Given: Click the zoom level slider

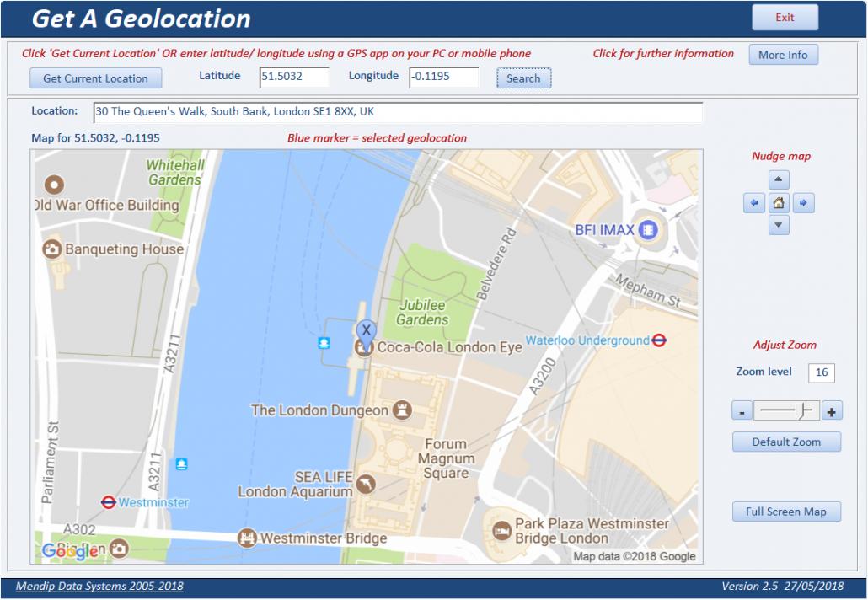Looking at the screenshot, I should click(x=786, y=410).
